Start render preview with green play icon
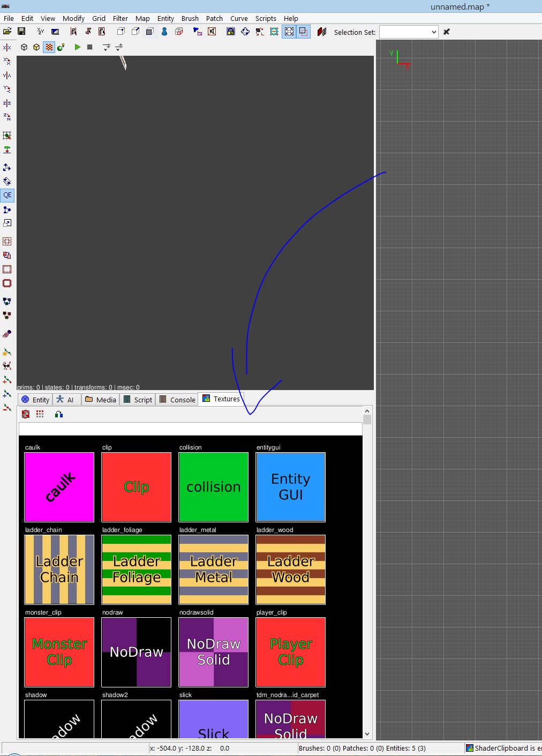542x756 pixels. tap(77, 47)
